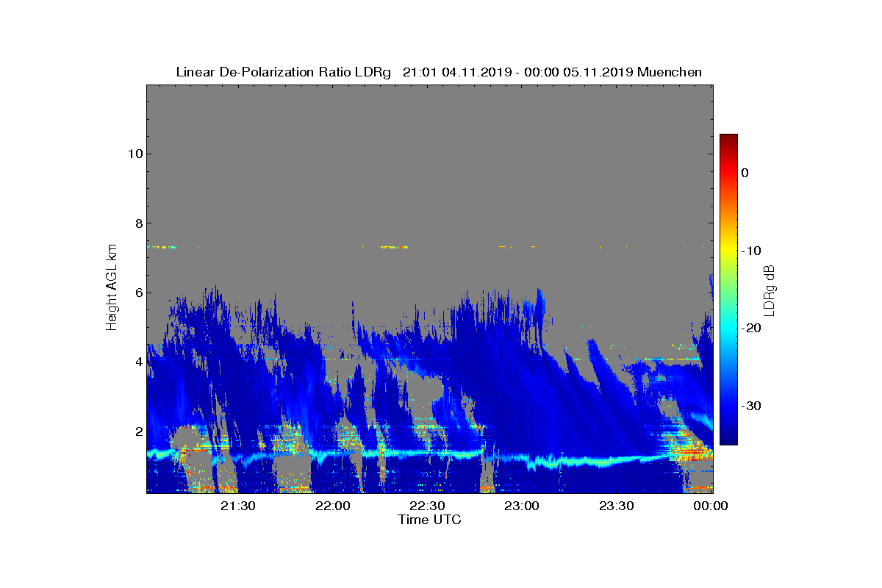Click the dark red top of the colorbar
Viewport: 882px width, 588px height.
728,138
